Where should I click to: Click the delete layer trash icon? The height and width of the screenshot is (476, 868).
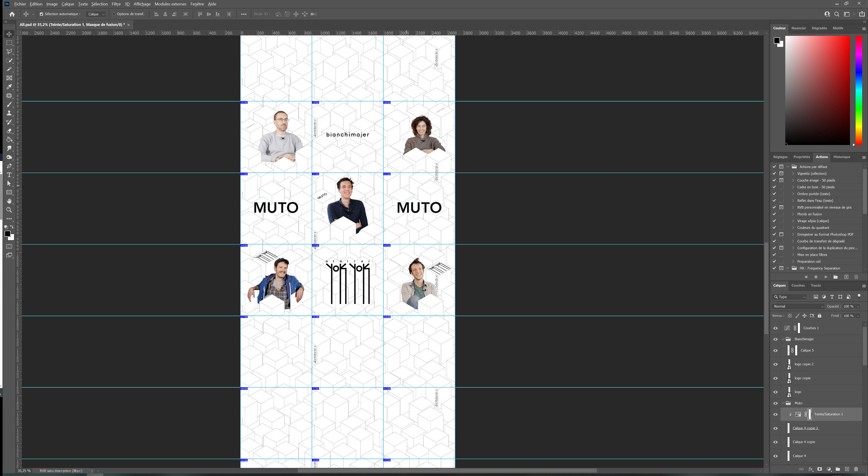(856, 469)
